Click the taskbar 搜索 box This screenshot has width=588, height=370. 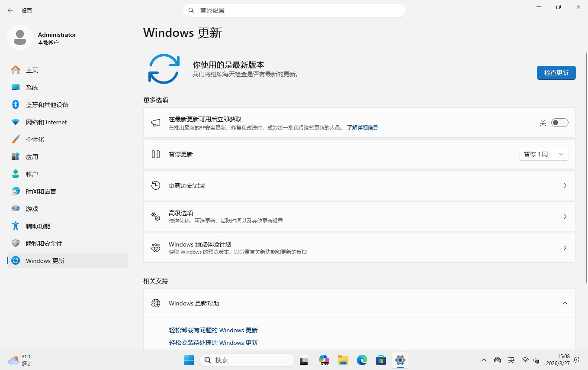247,360
